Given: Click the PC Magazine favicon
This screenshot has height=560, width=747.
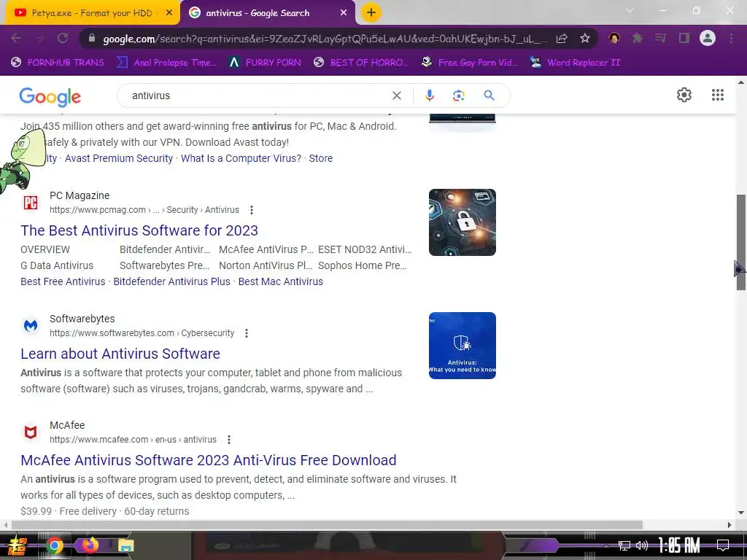Looking at the screenshot, I should pyautogui.click(x=31, y=203).
